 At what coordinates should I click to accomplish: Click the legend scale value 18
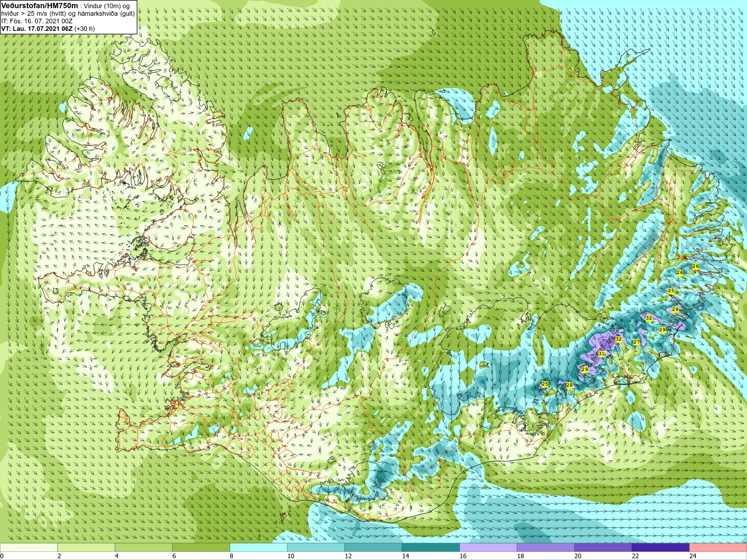tap(521, 556)
